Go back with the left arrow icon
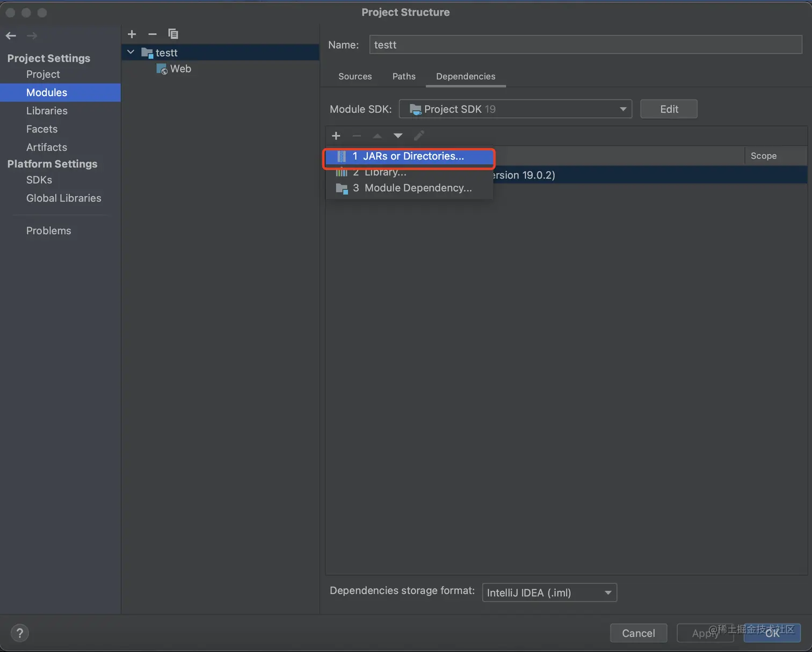812x652 pixels. pos(11,35)
